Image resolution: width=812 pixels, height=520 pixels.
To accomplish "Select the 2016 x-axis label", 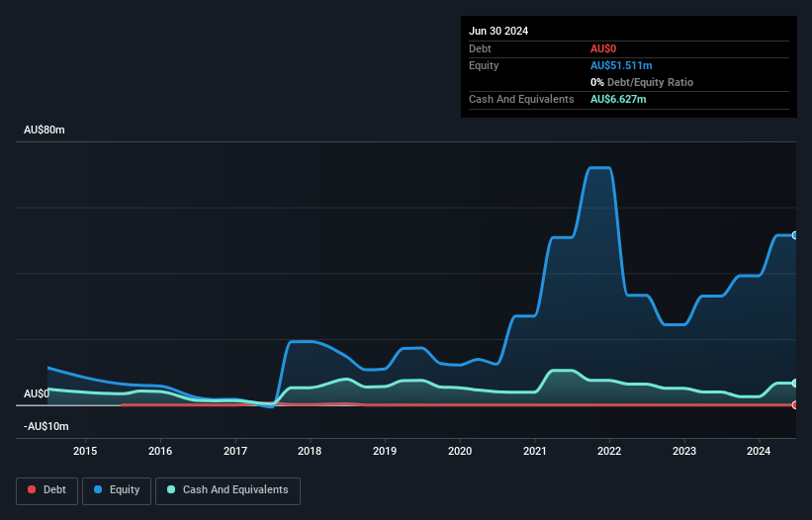I will (x=160, y=451).
